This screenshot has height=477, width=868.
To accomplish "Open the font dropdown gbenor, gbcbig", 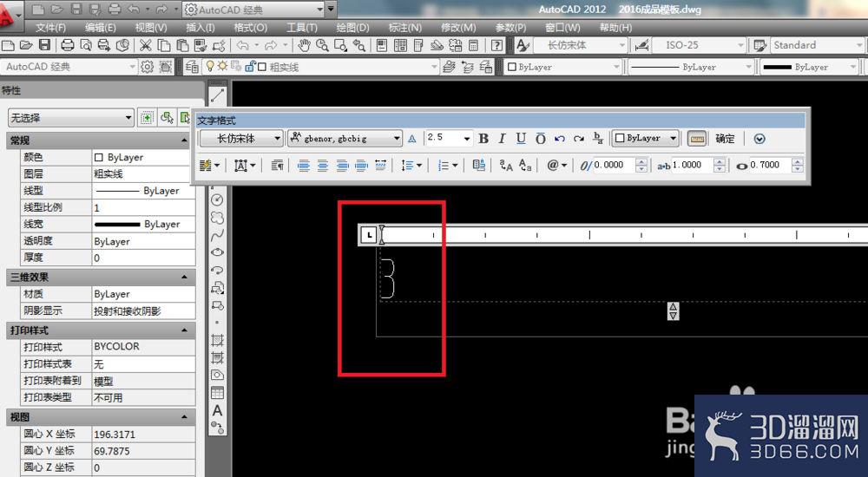I will [345, 139].
